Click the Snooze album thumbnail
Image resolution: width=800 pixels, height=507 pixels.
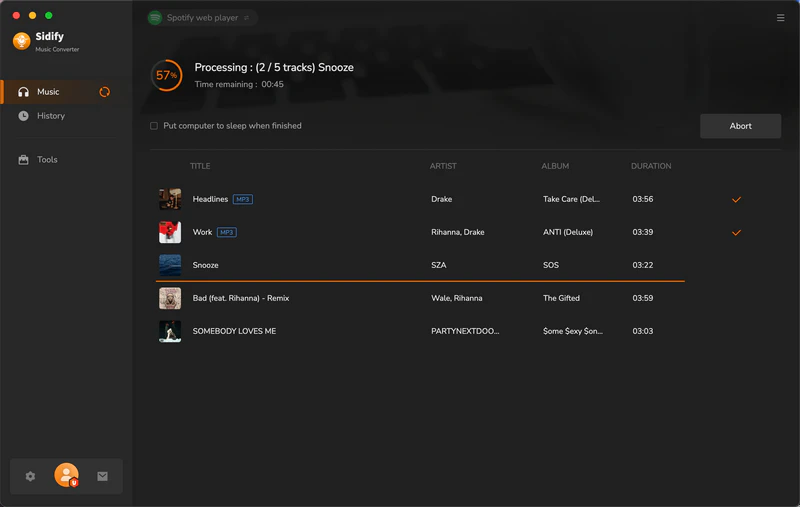170,265
